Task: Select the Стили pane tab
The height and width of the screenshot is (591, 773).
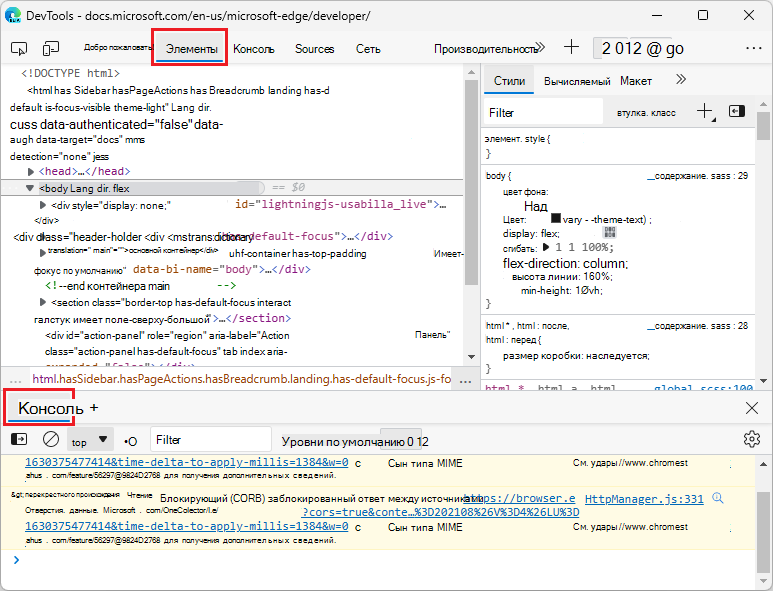Action: (x=509, y=81)
